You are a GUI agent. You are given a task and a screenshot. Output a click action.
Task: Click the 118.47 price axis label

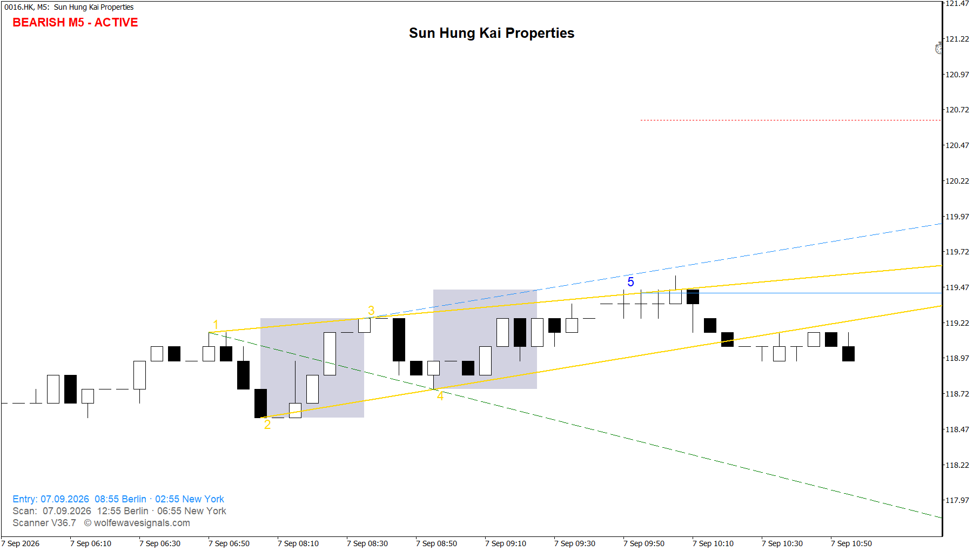tap(957, 429)
